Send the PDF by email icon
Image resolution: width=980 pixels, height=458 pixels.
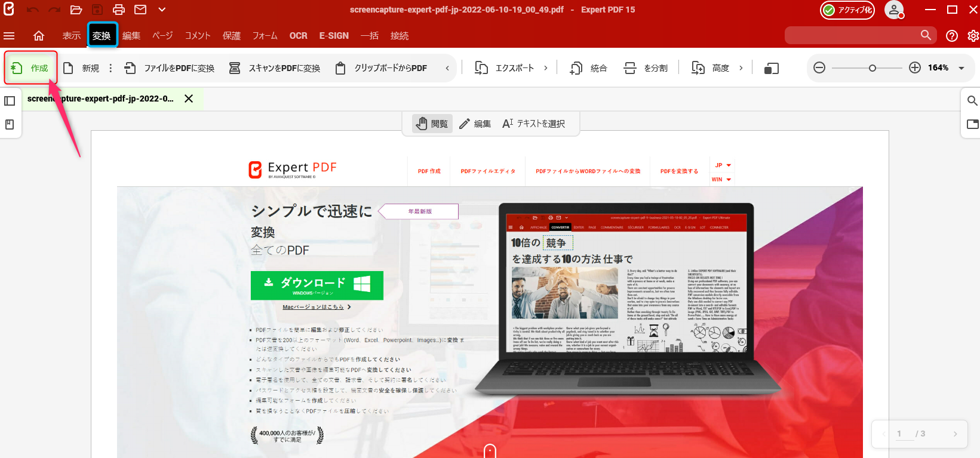pos(140,10)
